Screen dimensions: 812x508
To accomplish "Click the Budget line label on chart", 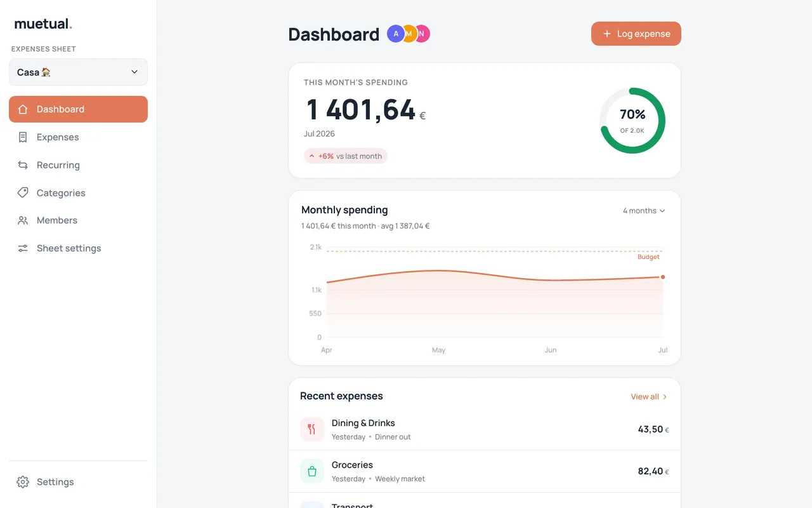I will (x=648, y=257).
